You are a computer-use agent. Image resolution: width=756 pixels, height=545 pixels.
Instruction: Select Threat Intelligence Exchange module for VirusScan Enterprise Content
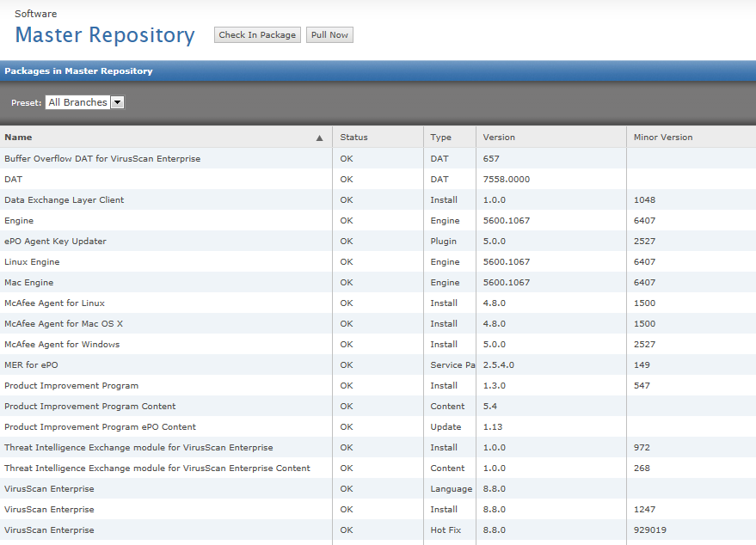pos(157,468)
